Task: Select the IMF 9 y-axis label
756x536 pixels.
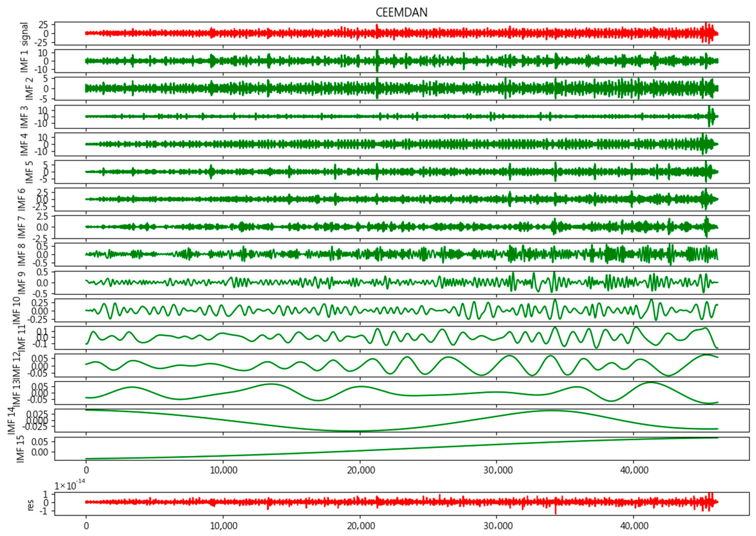Action: 22,283
